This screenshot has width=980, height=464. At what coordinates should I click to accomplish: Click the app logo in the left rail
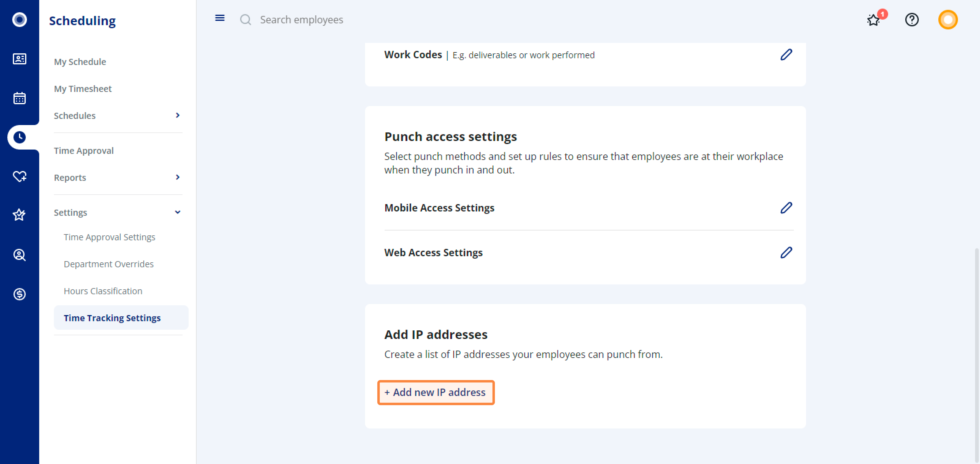click(x=19, y=19)
